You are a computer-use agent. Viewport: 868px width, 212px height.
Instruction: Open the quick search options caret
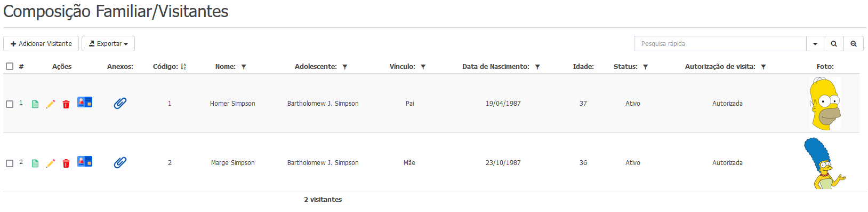pyautogui.click(x=815, y=44)
